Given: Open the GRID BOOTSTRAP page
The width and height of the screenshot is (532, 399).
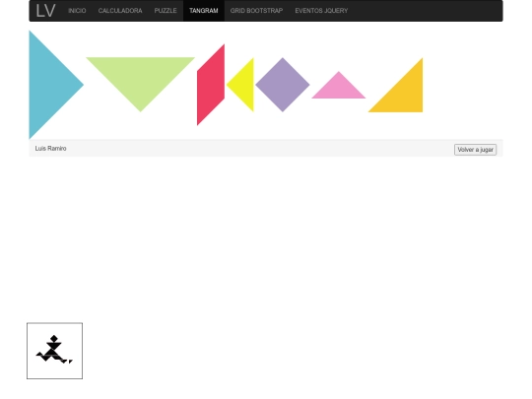Looking at the screenshot, I should pyautogui.click(x=256, y=11).
